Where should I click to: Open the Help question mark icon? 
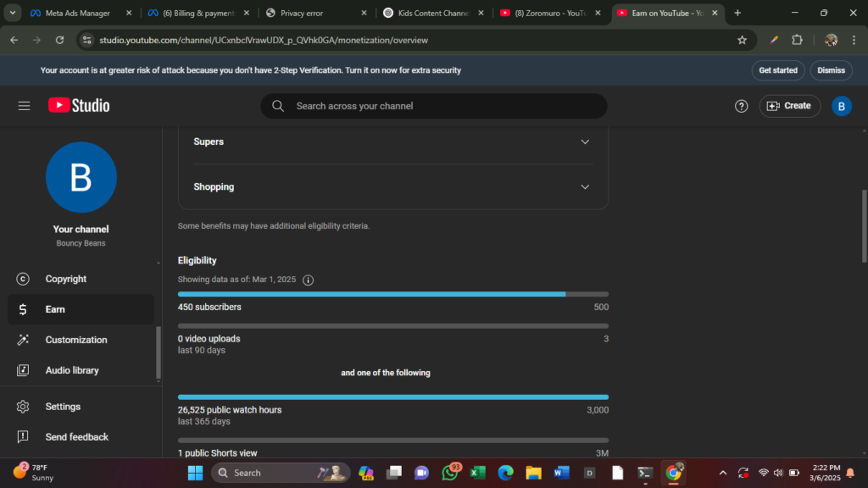(742, 106)
